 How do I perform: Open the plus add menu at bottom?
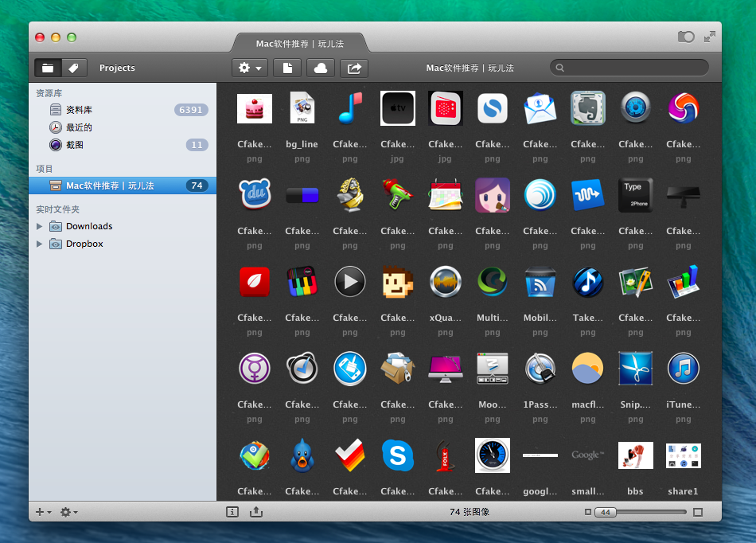pos(44,512)
